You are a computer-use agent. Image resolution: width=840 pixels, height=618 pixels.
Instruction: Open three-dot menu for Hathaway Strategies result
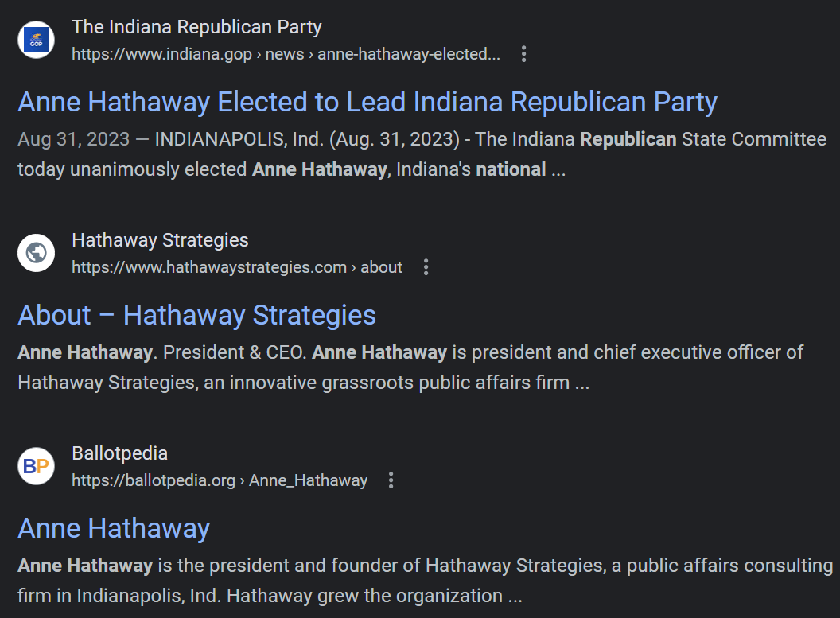point(426,266)
